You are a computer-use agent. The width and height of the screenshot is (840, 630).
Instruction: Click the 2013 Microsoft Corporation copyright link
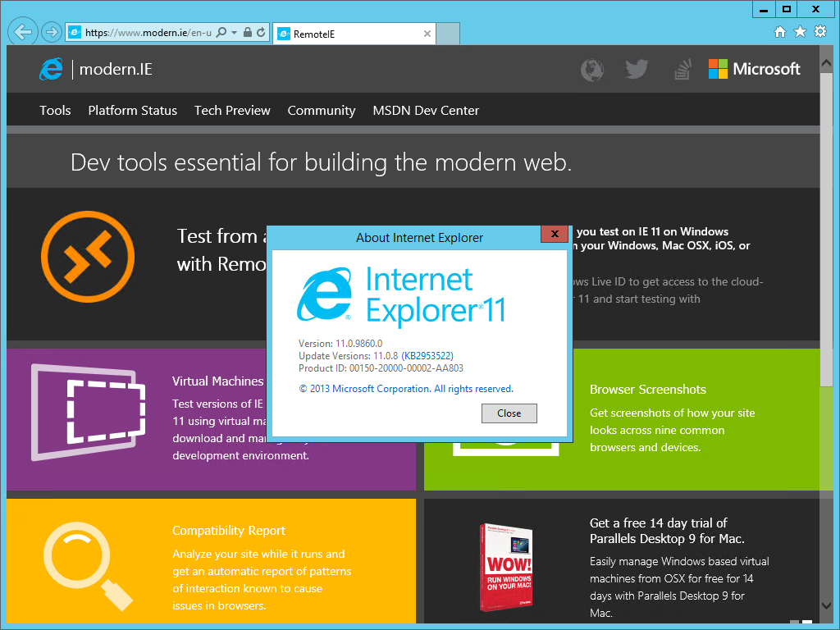click(x=406, y=389)
